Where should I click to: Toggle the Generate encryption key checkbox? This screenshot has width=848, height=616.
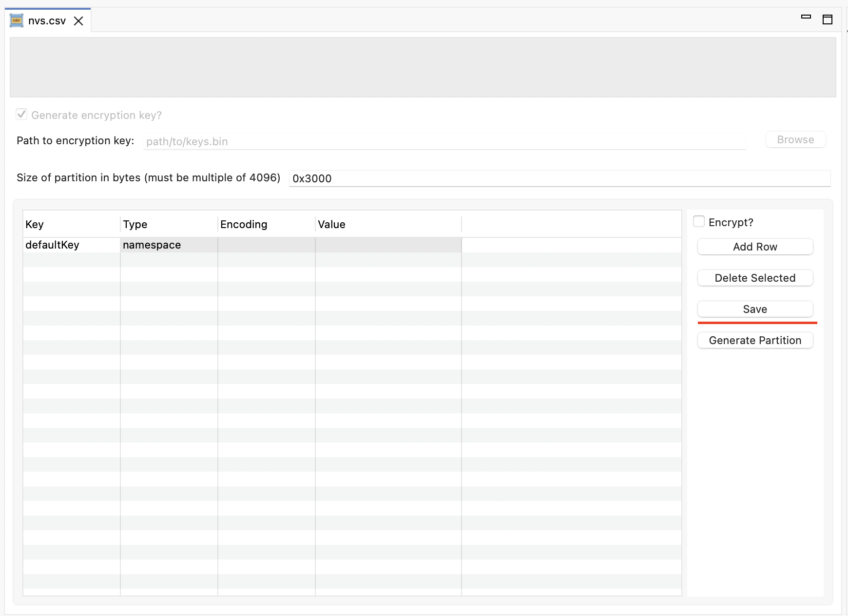pyautogui.click(x=21, y=114)
